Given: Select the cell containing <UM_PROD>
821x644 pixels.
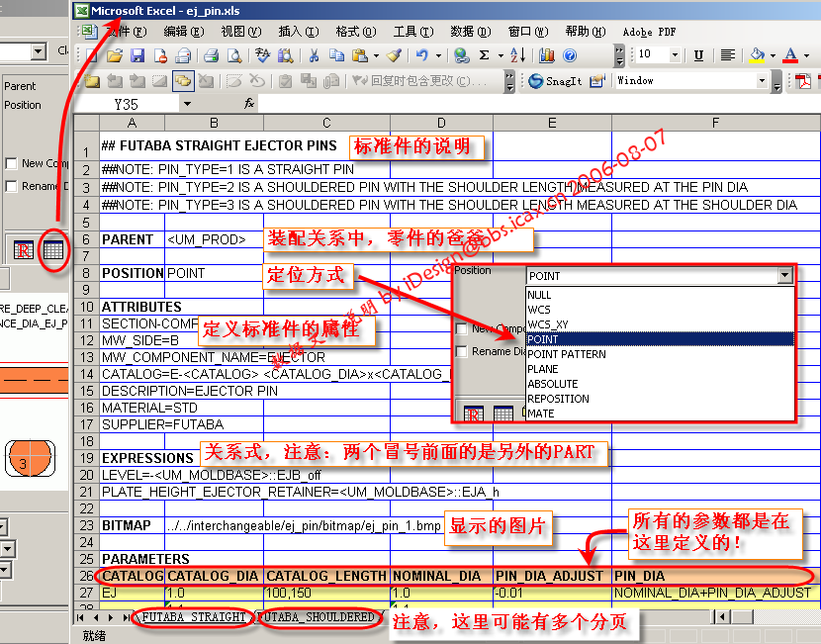Looking at the screenshot, I should tap(214, 239).
